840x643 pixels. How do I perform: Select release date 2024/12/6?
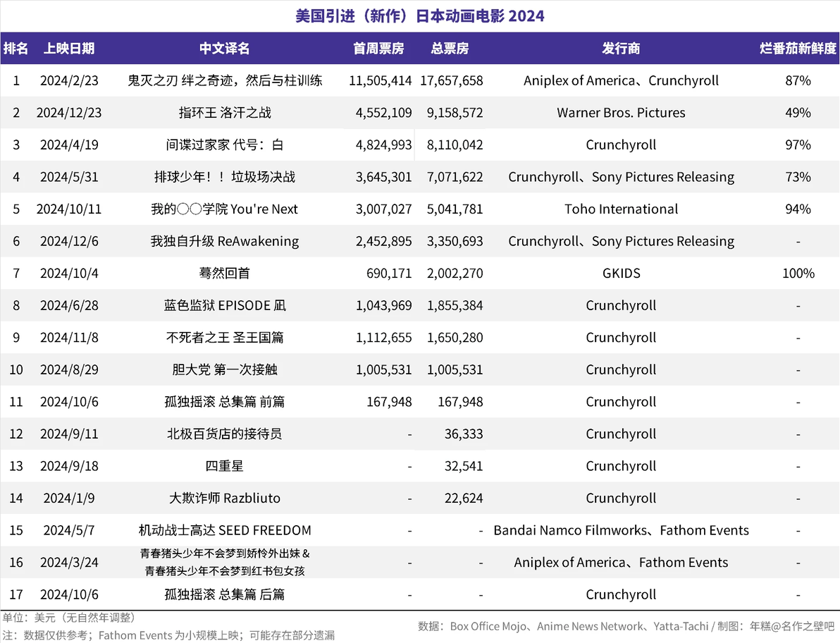click(69, 241)
